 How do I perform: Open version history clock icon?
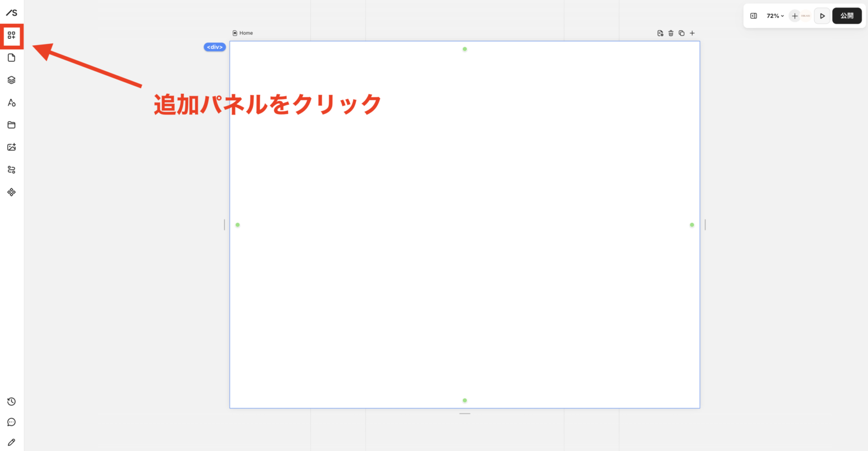click(12, 402)
